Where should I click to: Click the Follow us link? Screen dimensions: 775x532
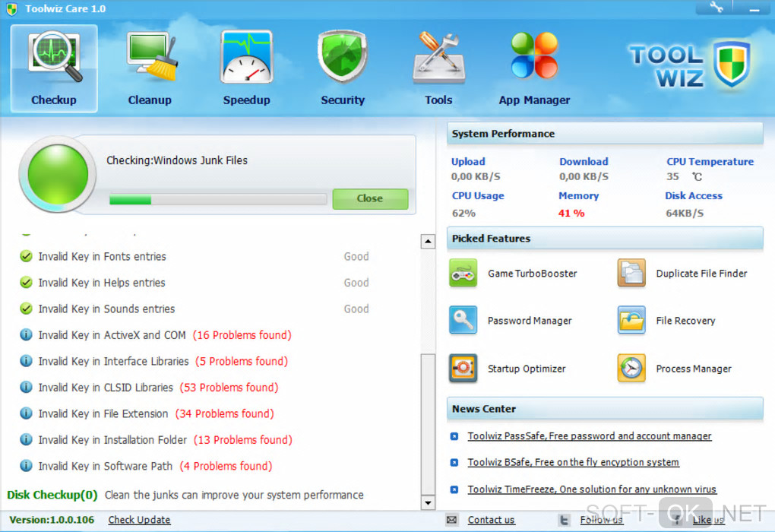pyautogui.click(x=602, y=520)
